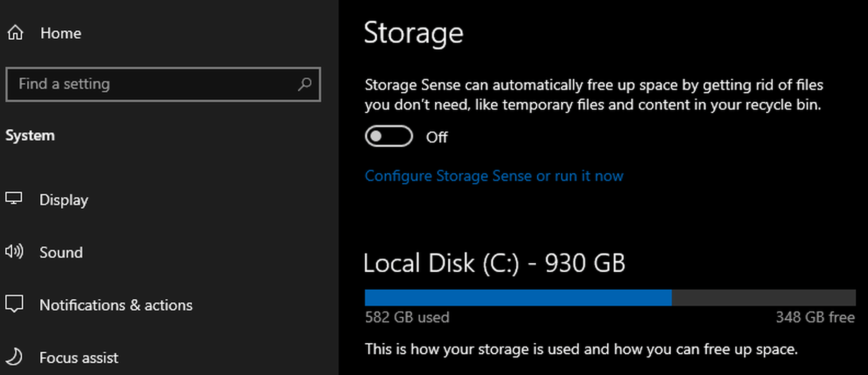
Task: Click the Focus assist moon icon
Action: click(15, 357)
